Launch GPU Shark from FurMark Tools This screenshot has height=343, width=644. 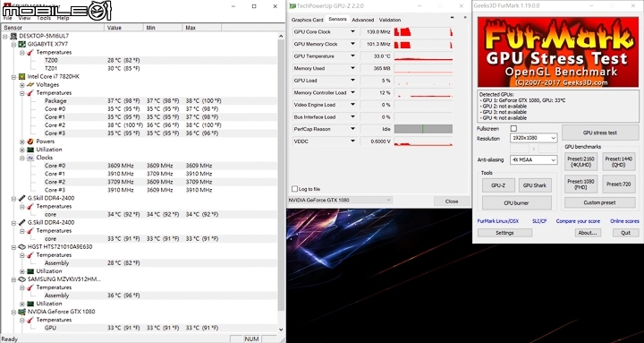click(535, 185)
